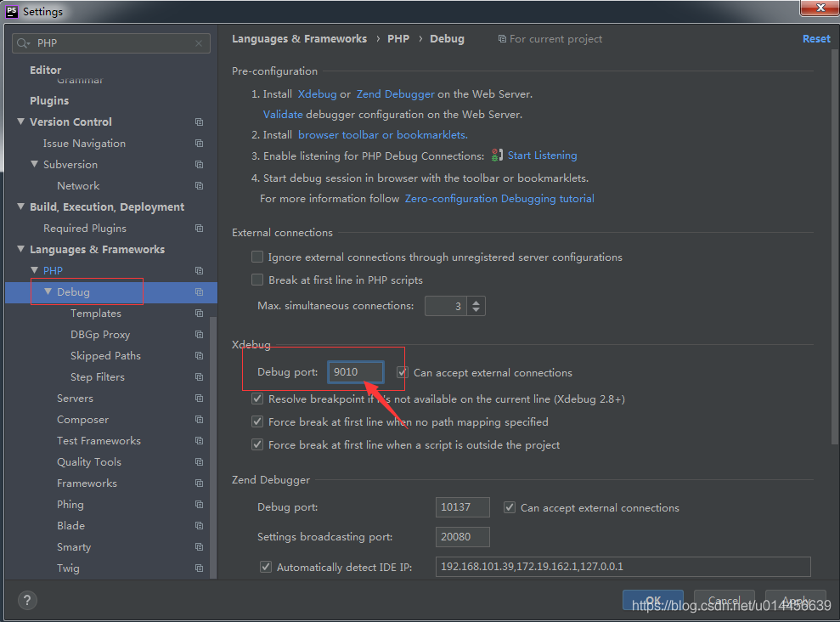
Task: Click the project-level icon beside Version Control
Action: pos(199,122)
